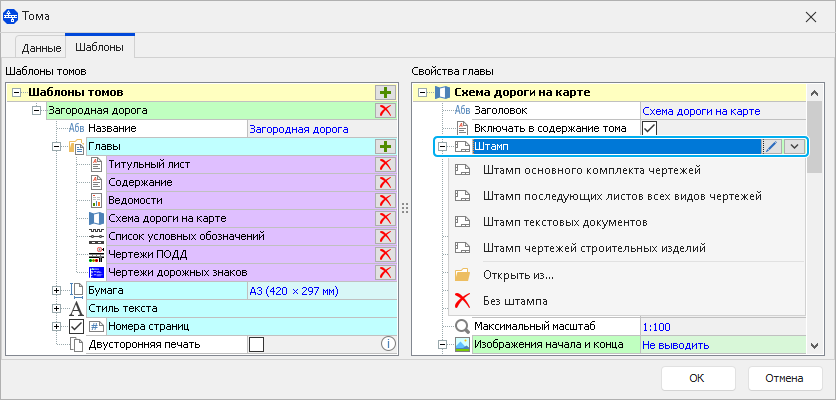Toggle the Номера страниц checkbox
This screenshot has height=400, width=836.
tap(75, 326)
